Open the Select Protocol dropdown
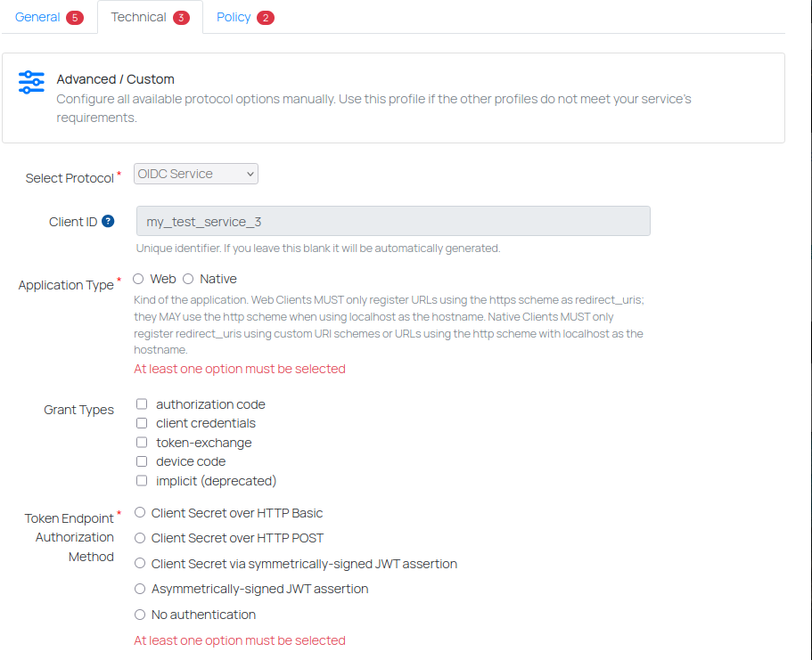This screenshot has height=660, width=812. click(196, 174)
